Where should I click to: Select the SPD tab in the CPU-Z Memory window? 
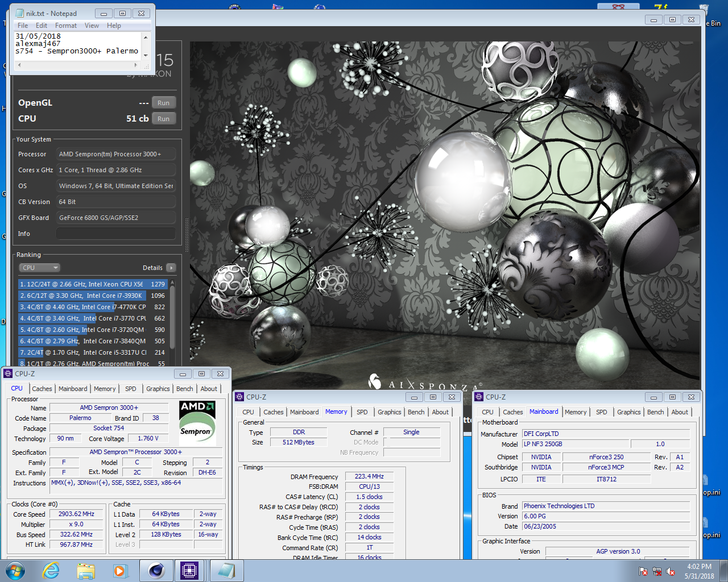(362, 412)
